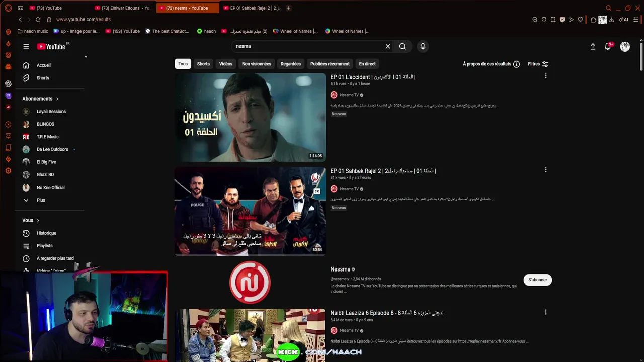Go to YouTube home via logo
The height and width of the screenshot is (362, 644).
coord(51,46)
